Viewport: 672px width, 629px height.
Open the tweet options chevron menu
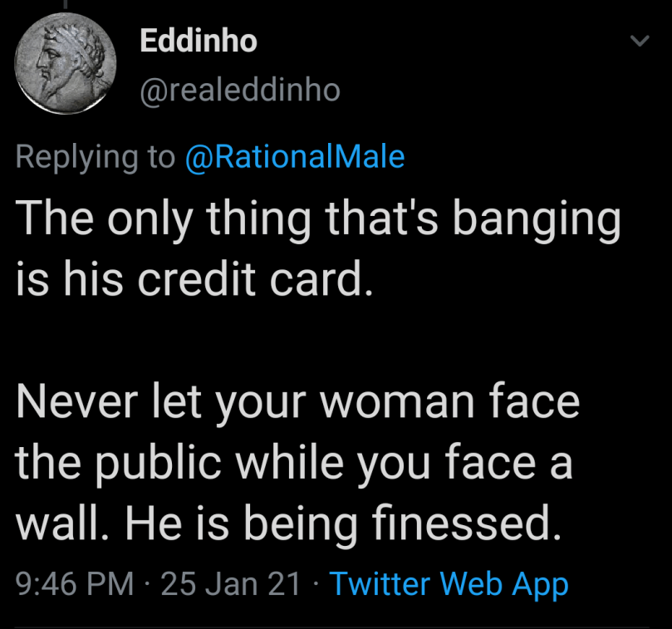tap(638, 41)
